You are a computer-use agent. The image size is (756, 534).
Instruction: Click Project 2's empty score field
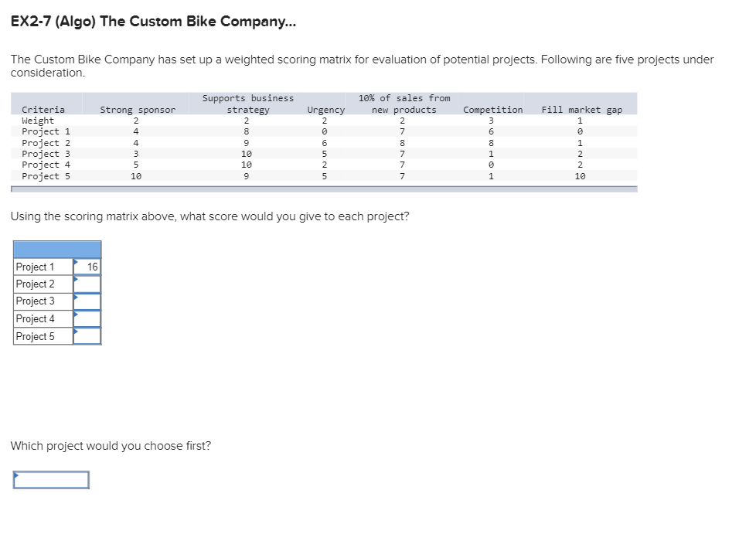point(88,284)
